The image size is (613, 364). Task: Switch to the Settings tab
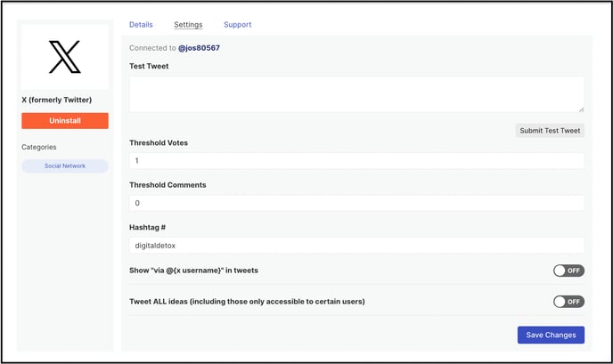188,25
